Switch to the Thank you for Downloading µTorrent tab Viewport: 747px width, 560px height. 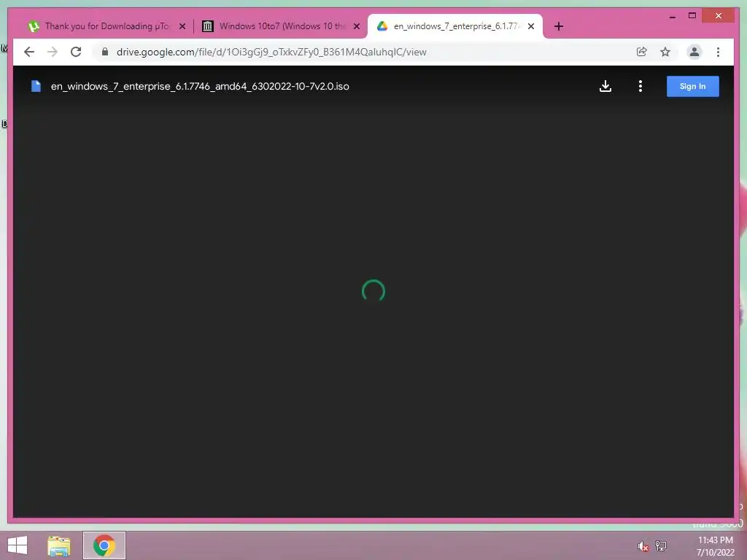pyautogui.click(x=107, y=26)
